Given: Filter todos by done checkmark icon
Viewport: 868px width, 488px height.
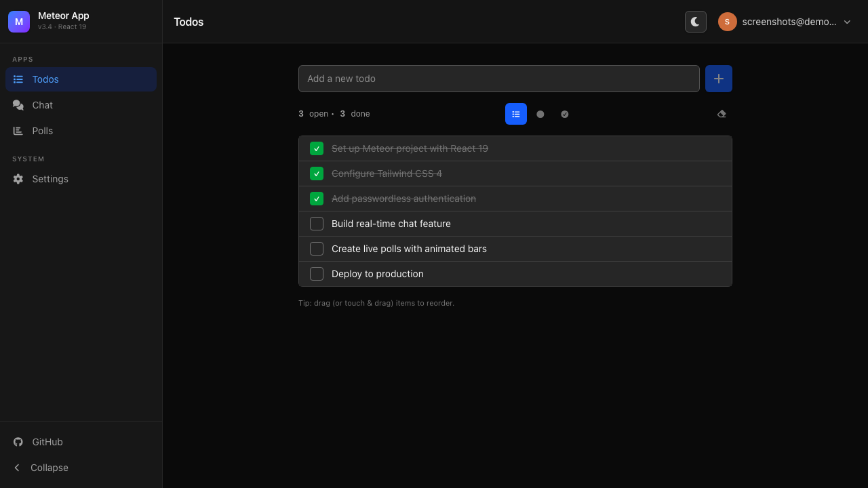Looking at the screenshot, I should coord(564,114).
